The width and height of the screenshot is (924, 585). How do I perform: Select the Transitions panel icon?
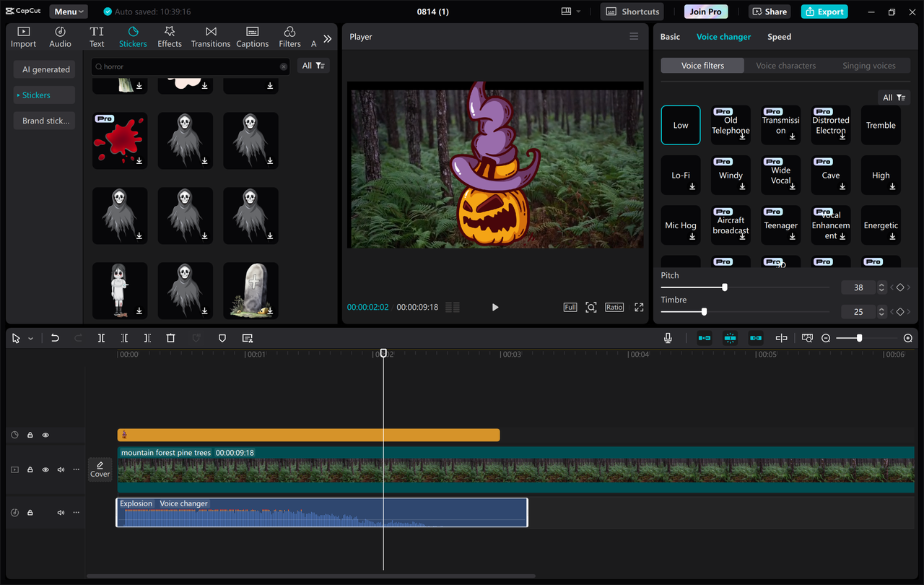[210, 35]
